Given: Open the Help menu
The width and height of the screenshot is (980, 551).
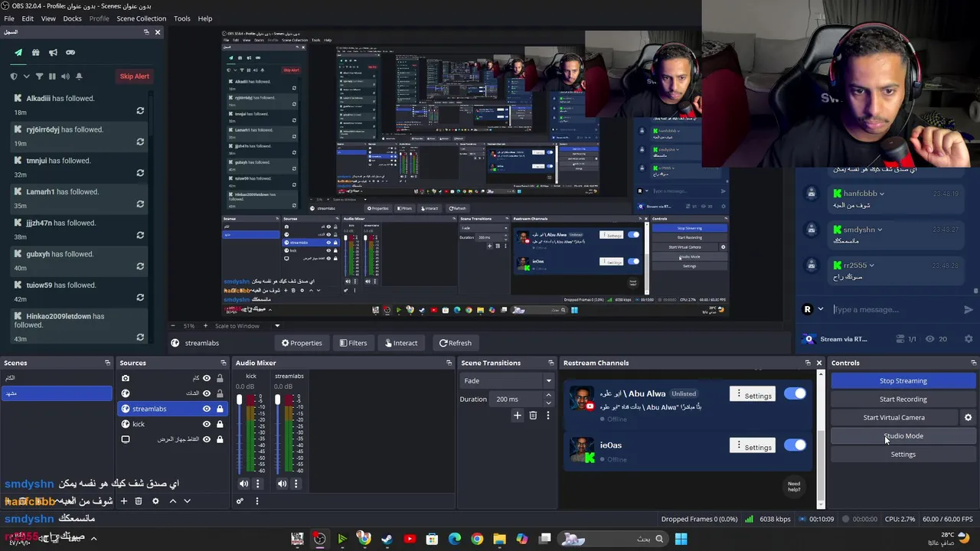Looking at the screenshot, I should [205, 18].
